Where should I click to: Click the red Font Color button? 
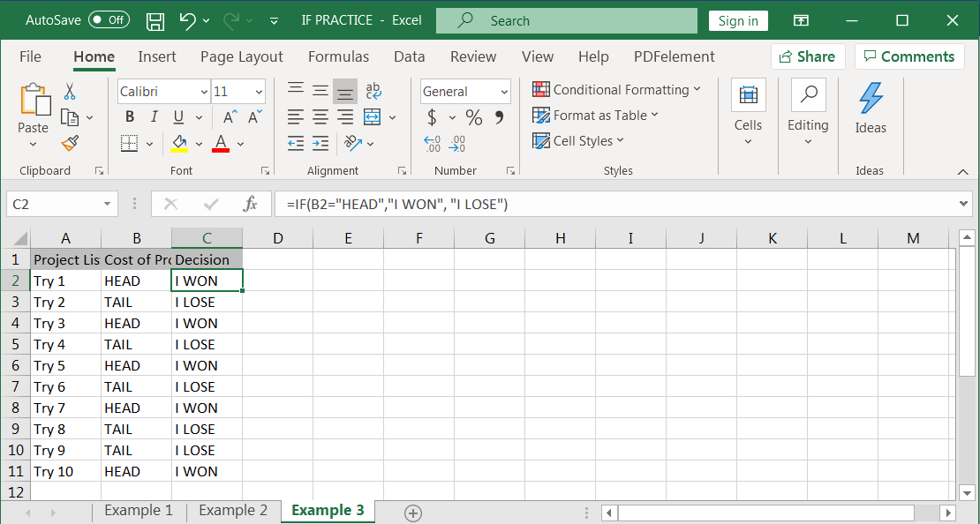click(x=222, y=144)
